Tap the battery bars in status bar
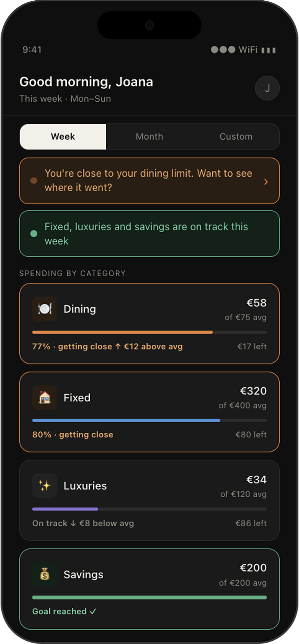Viewport: 299px width, 644px height. 269,50
